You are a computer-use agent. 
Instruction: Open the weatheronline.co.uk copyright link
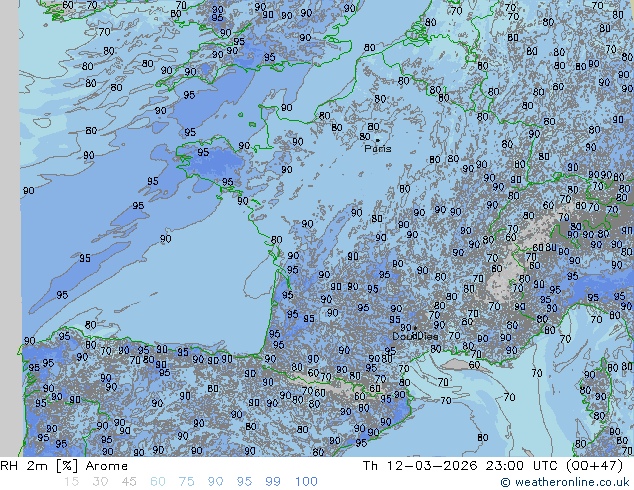click(x=565, y=482)
